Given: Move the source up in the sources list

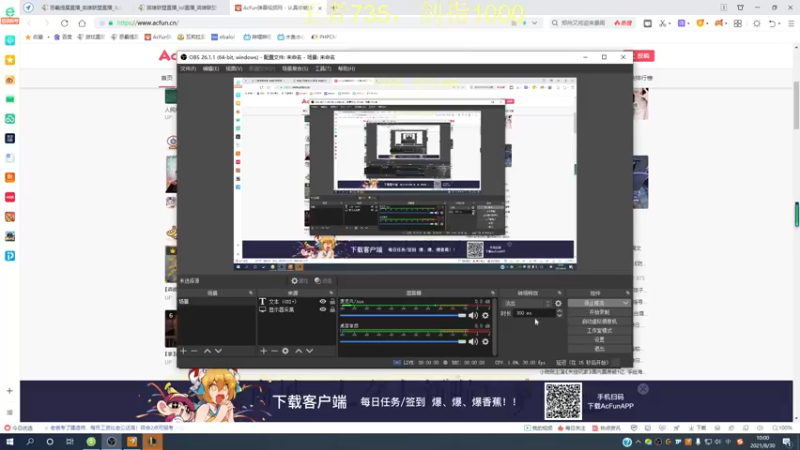Looking at the screenshot, I should pyautogui.click(x=298, y=351).
